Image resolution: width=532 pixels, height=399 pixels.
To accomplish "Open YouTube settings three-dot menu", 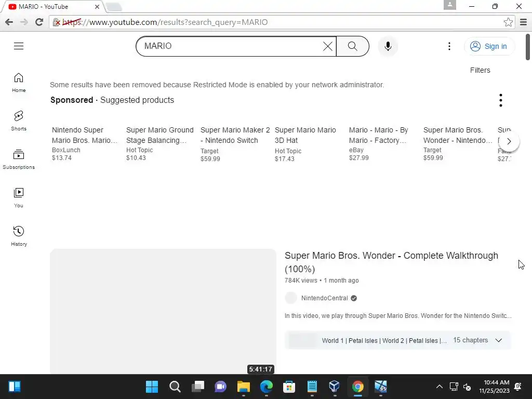I will [x=449, y=46].
